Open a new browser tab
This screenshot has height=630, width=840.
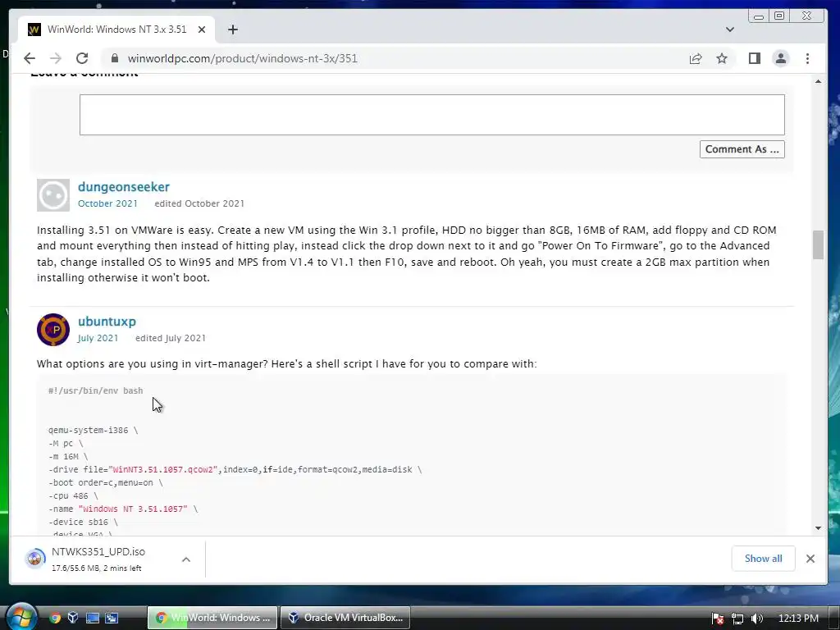232,30
